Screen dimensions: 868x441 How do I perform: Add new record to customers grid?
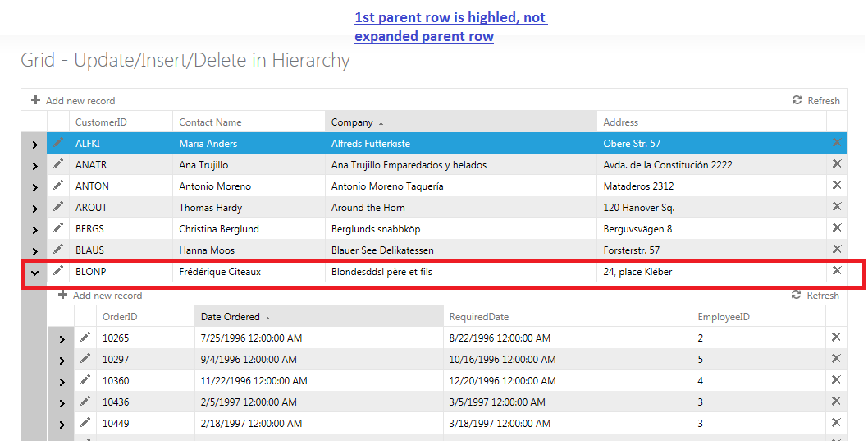(x=73, y=100)
